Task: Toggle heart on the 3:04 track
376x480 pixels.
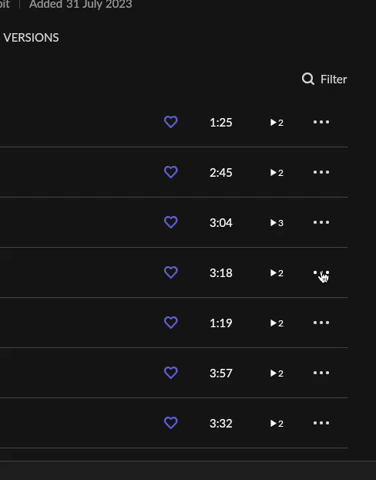Action: click(171, 222)
